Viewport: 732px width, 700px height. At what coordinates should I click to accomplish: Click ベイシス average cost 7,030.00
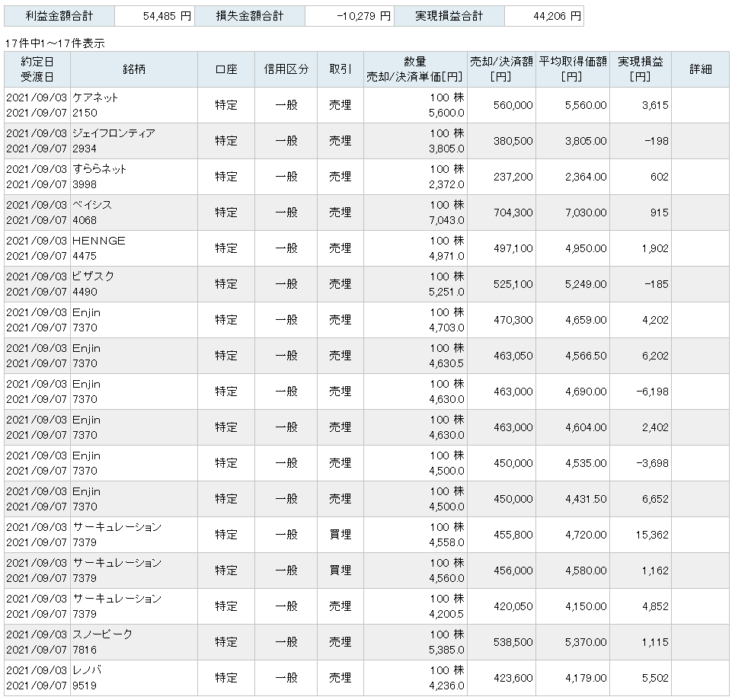586,213
